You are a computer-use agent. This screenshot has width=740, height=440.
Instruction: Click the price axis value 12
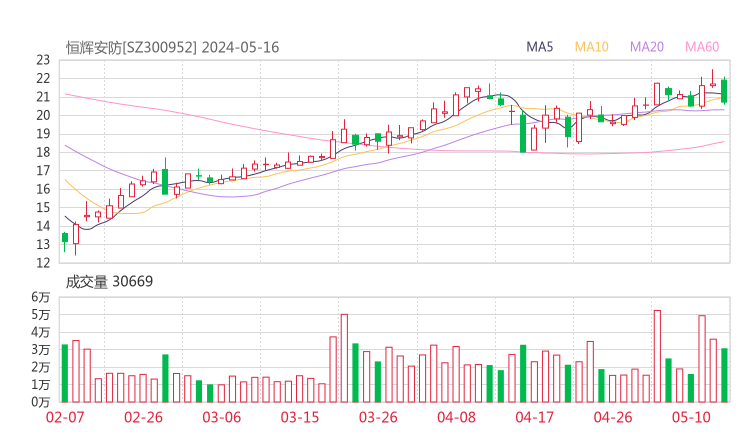click(x=43, y=262)
